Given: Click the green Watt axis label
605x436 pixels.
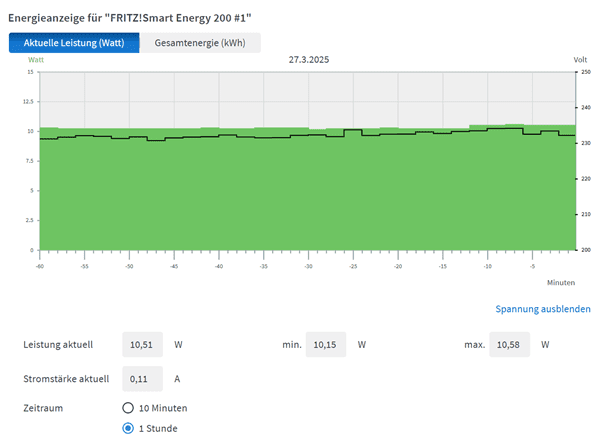Looking at the screenshot, I should (x=36, y=60).
